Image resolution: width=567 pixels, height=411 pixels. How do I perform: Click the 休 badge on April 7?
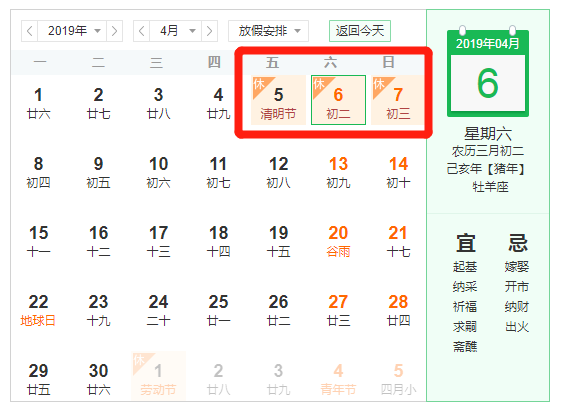point(379,84)
